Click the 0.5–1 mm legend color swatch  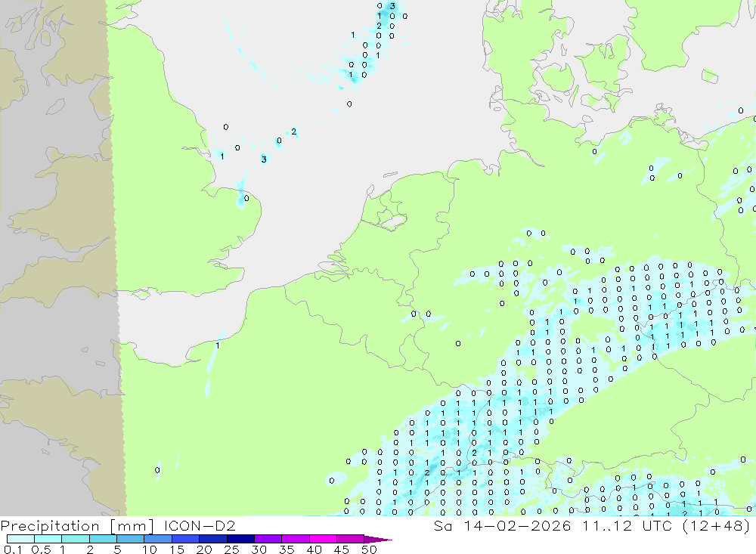coord(48,539)
